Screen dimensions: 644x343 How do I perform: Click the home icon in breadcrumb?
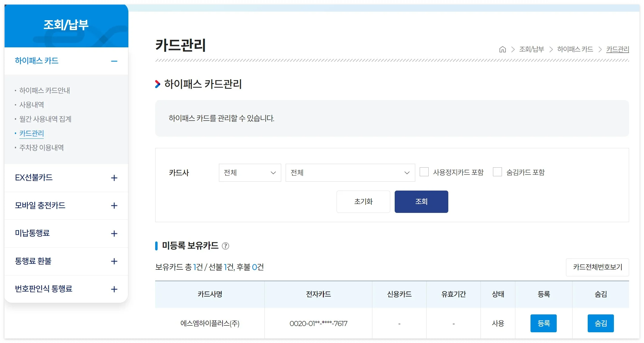coord(503,49)
